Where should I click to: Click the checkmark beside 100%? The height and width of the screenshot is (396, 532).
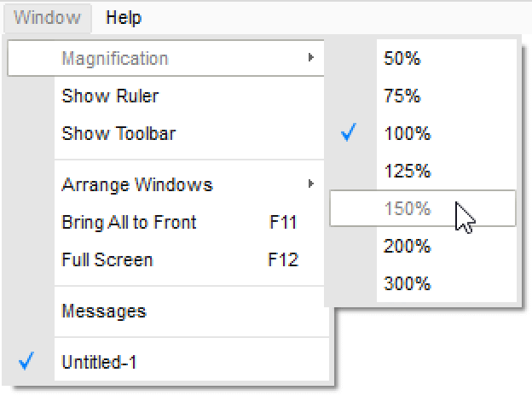348,134
